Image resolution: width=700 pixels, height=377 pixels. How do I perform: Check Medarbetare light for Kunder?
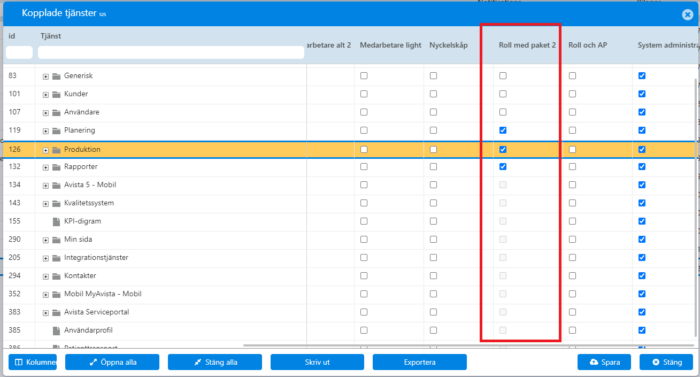click(x=364, y=94)
